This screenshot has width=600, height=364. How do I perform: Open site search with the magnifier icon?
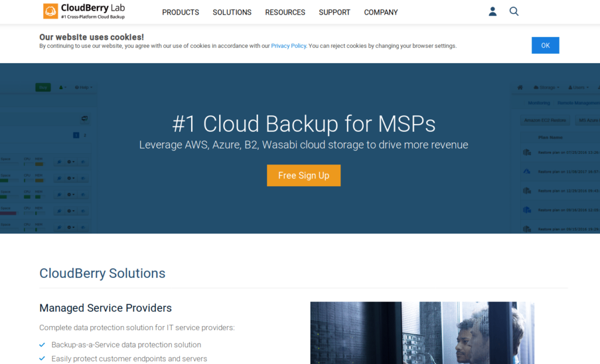pyautogui.click(x=514, y=12)
